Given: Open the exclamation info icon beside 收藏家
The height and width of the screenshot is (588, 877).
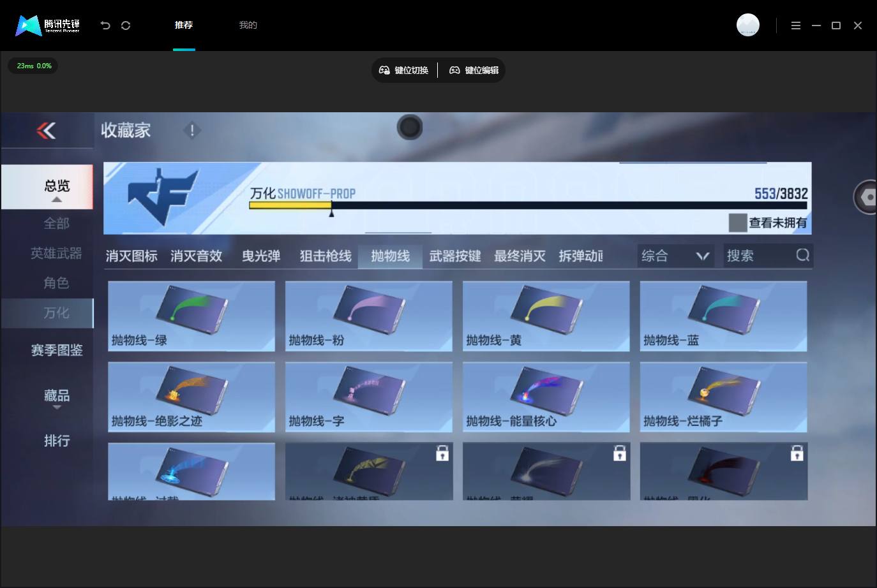Looking at the screenshot, I should point(192,130).
